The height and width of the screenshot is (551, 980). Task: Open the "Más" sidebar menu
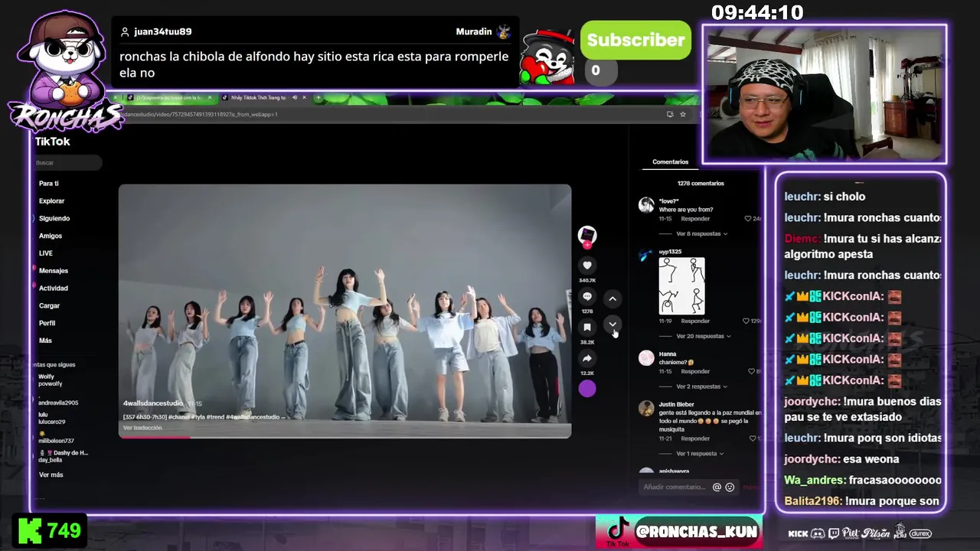[46, 341]
